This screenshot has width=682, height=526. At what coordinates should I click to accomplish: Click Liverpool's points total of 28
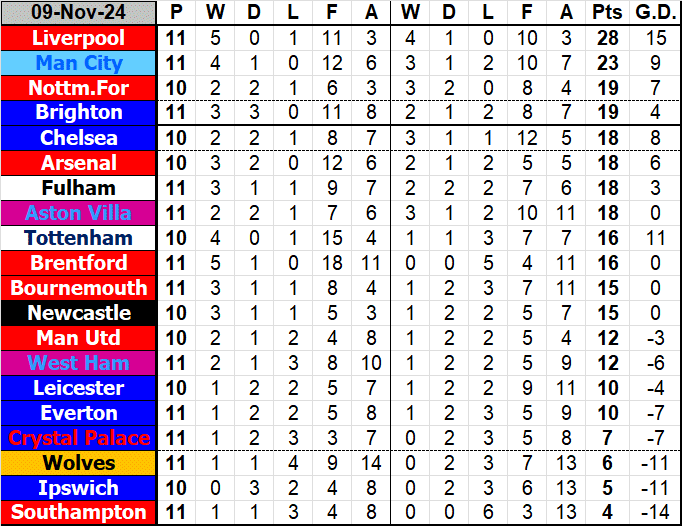point(605,38)
